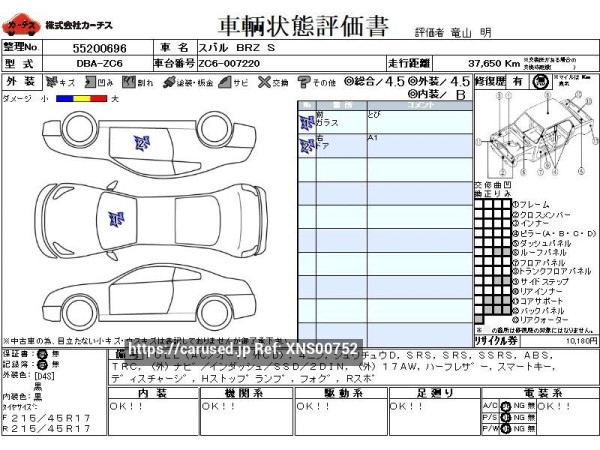Click the frame (フレーム) repair checkbox row

coord(492,204)
